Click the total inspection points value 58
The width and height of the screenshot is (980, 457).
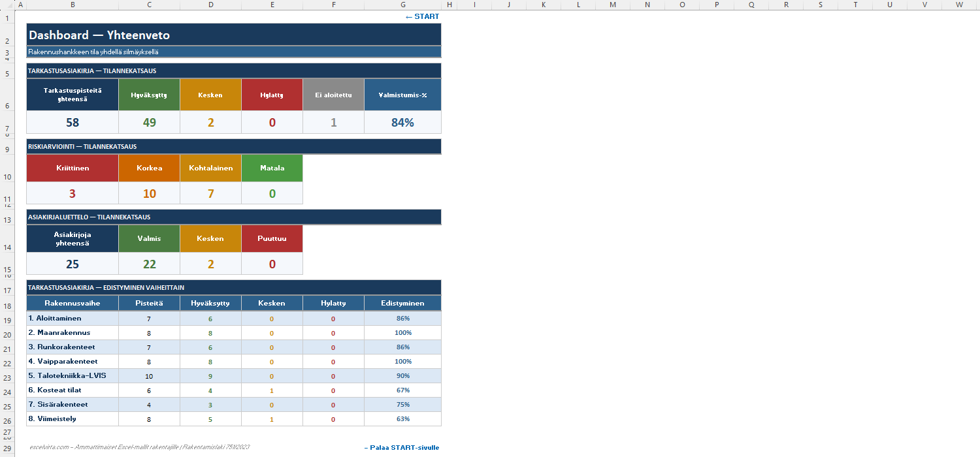click(x=73, y=122)
